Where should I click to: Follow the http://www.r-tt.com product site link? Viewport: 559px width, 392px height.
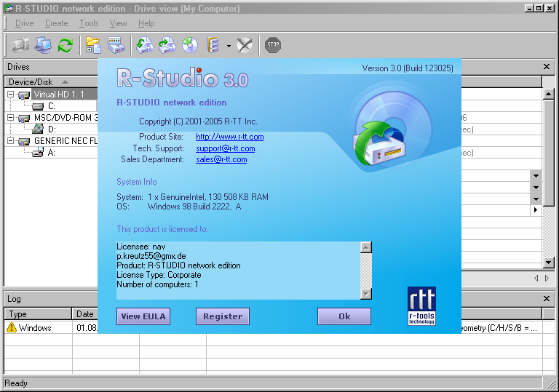point(229,137)
